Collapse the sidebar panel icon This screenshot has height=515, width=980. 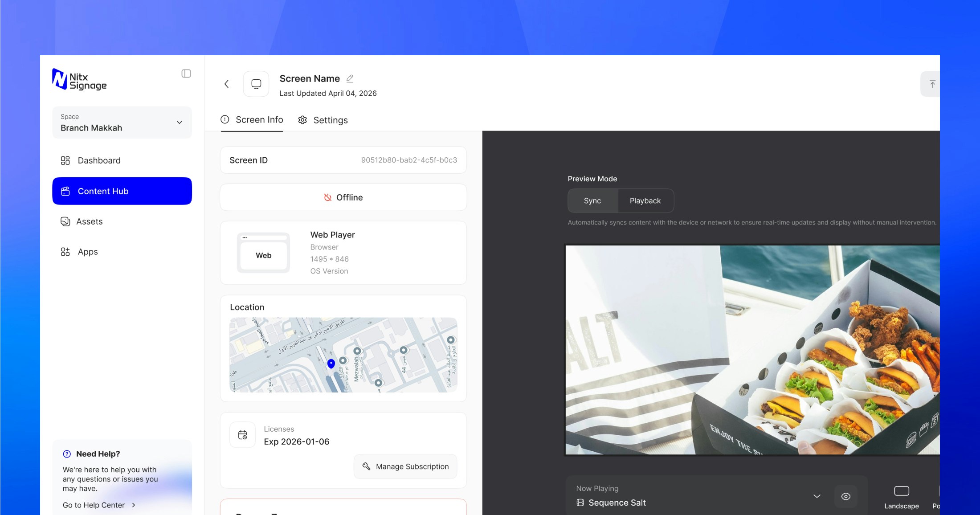click(x=186, y=74)
